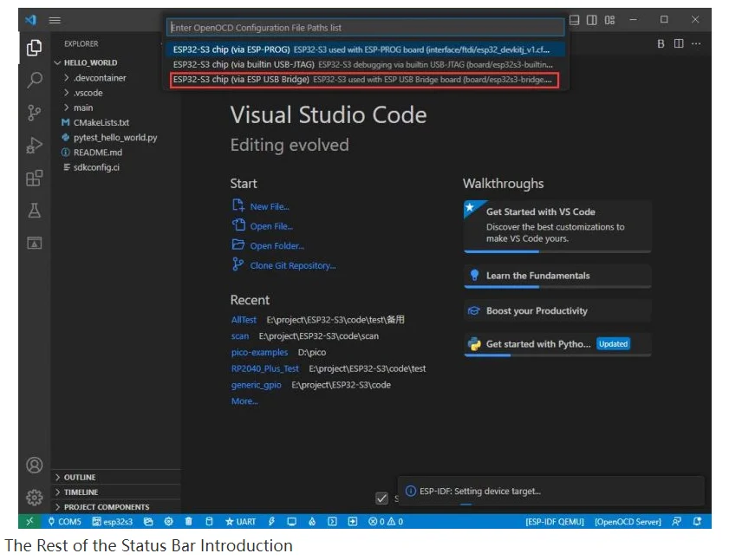Collapse the HELLO_WORLD project folder
This screenshot has height=560, width=729.
(91, 62)
